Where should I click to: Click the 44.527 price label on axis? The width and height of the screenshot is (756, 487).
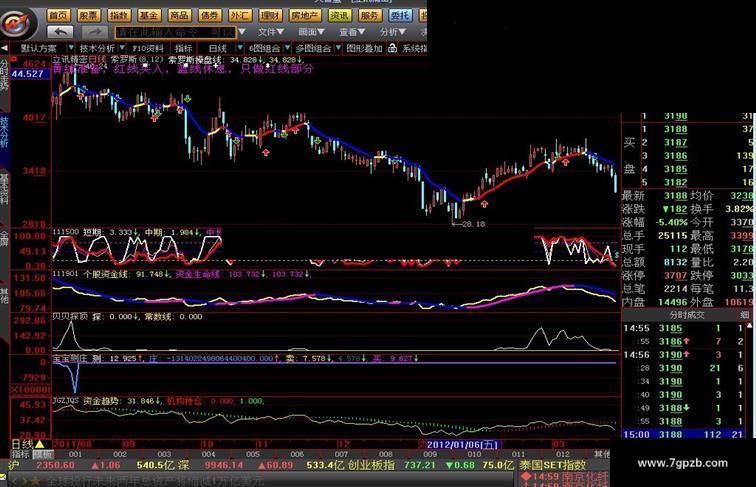coord(28,74)
